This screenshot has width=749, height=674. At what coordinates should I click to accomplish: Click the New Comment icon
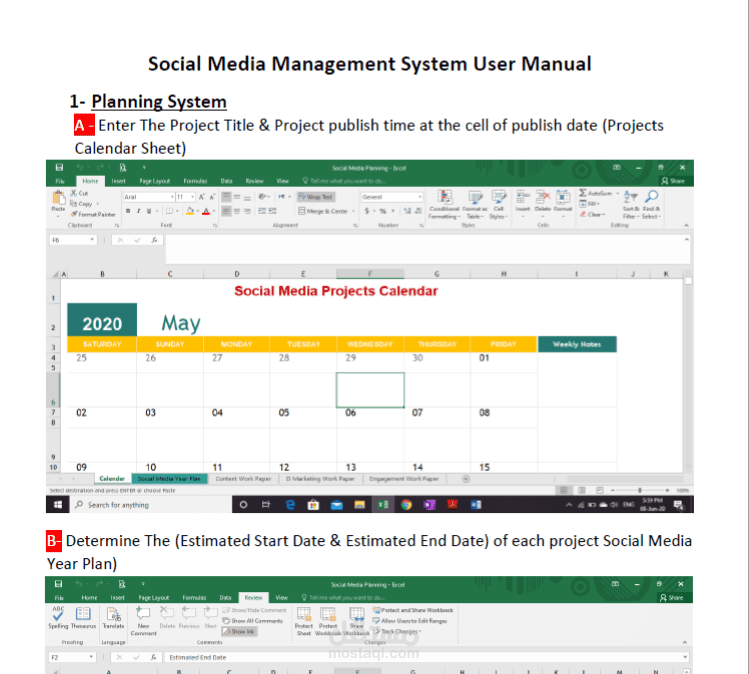click(x=143, y=613)
